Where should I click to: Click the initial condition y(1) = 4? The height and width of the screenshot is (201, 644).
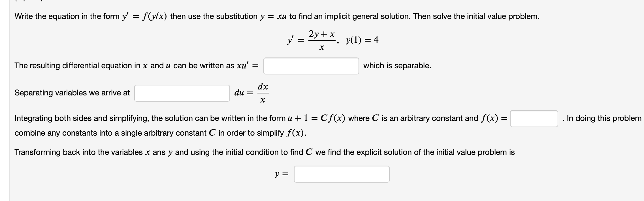(362, 40)
